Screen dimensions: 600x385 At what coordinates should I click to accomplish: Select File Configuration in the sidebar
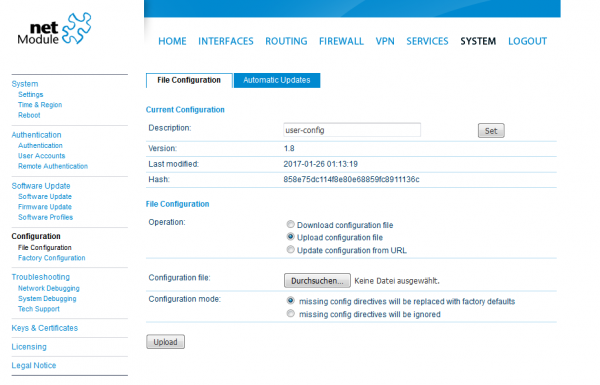(45, 248)
